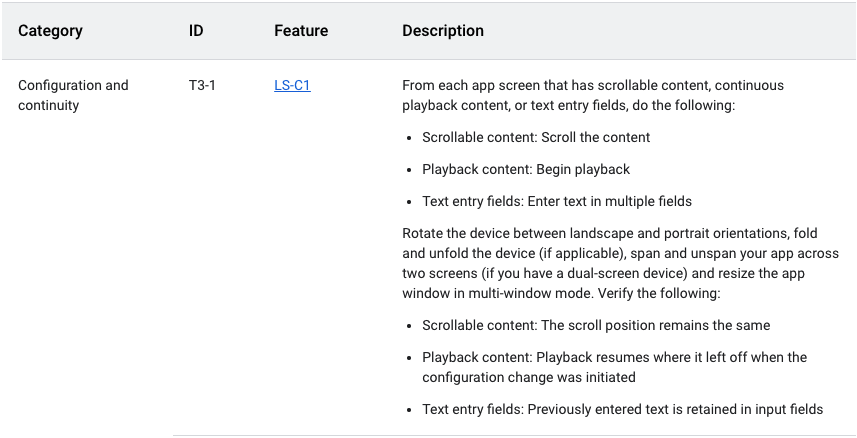Click the 'Playback content: Begin playback' bullet
Viewport: 857px width, 438px height.
click(x=525, y=169)
